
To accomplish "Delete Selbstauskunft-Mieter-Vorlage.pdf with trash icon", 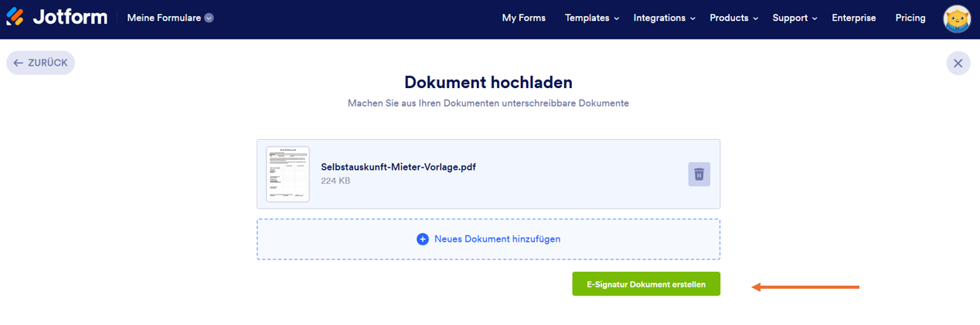I will (699, 174).
